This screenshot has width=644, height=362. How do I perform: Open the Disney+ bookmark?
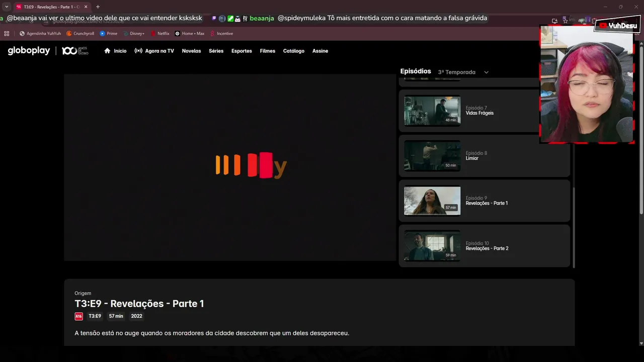134,33
